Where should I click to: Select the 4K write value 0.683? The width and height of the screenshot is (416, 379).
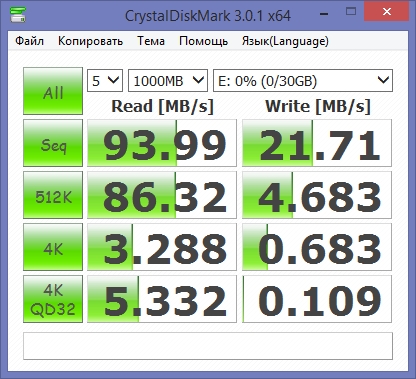(317, 247)
